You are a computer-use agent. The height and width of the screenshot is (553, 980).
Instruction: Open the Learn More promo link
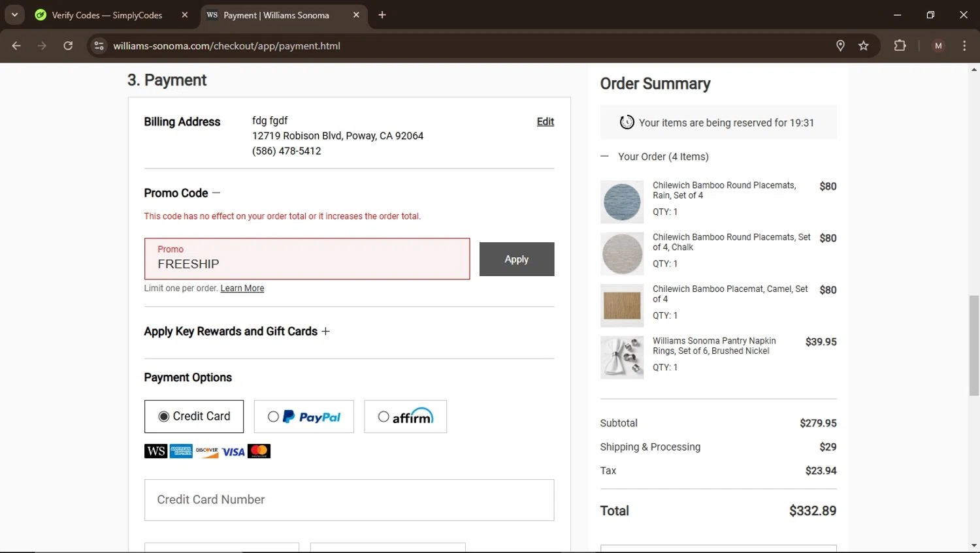242,289
